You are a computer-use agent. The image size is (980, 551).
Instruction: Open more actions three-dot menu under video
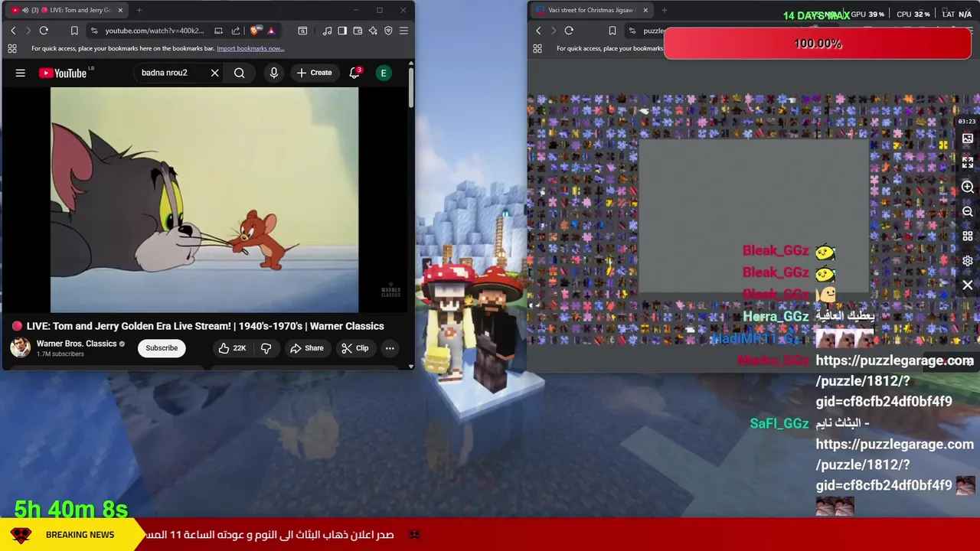pyautogui.click(x=390, y=348)
